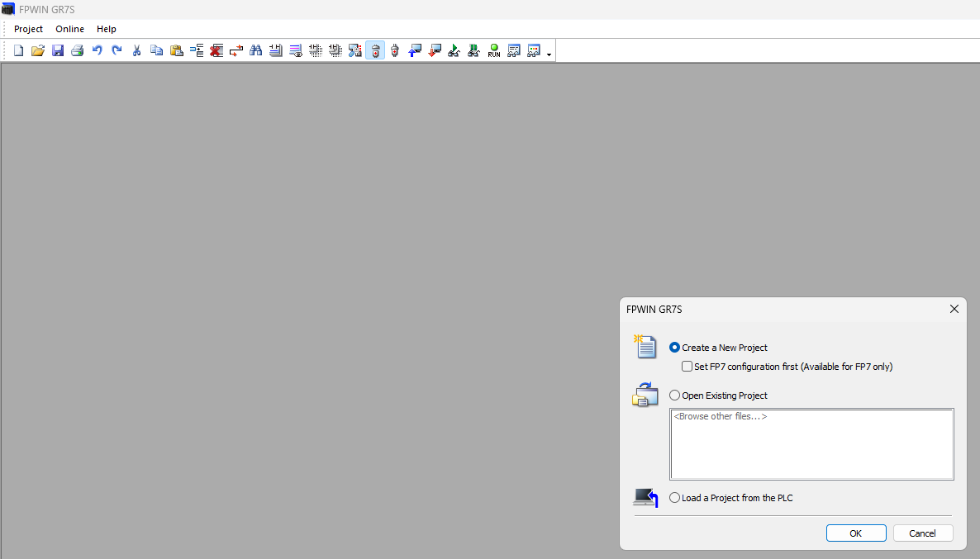Click the icon right of the binoculars
The image size is (980, 559).
[276, 50]
